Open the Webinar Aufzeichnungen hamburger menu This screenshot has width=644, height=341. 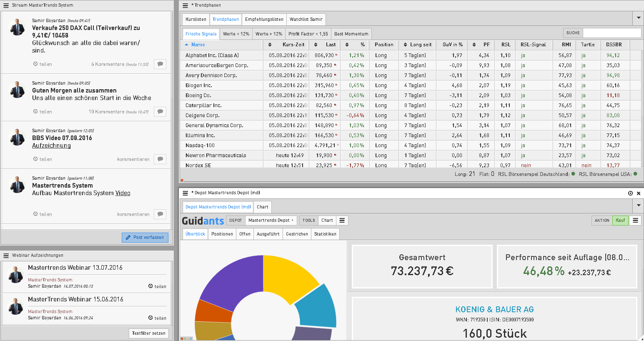tap(6, 256)
